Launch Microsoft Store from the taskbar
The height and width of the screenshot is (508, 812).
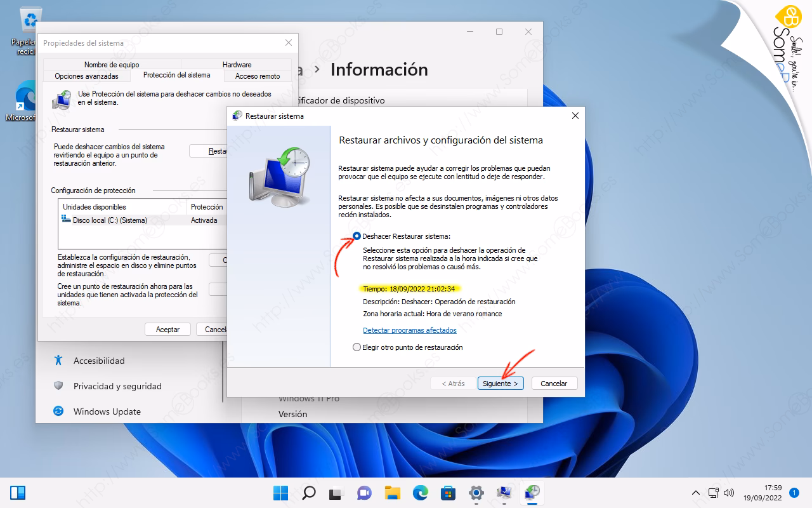click(x=447, y=493)
